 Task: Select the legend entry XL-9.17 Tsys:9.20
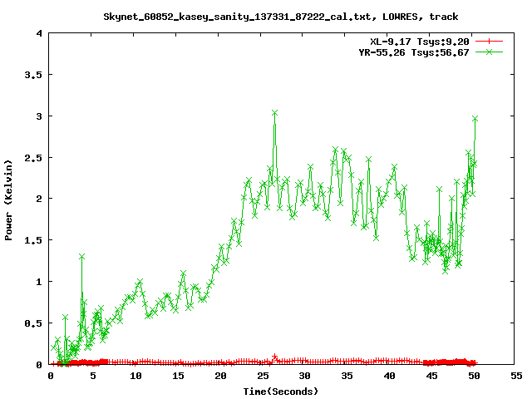point(419,42)
